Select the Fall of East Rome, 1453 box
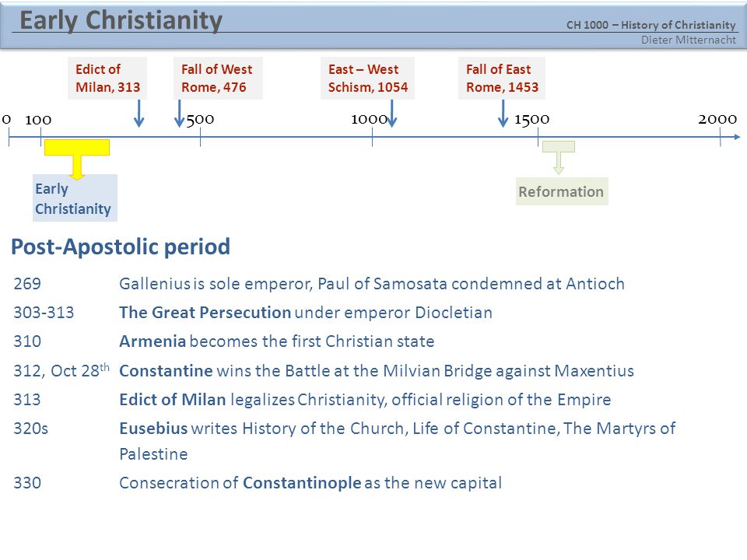 (x=502, y=78)
